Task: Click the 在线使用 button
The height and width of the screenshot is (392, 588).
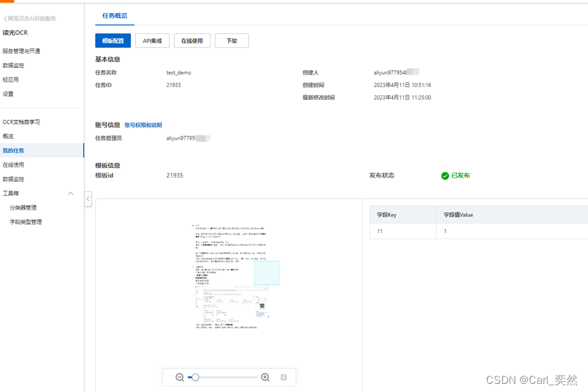Action: click(192, 41)
